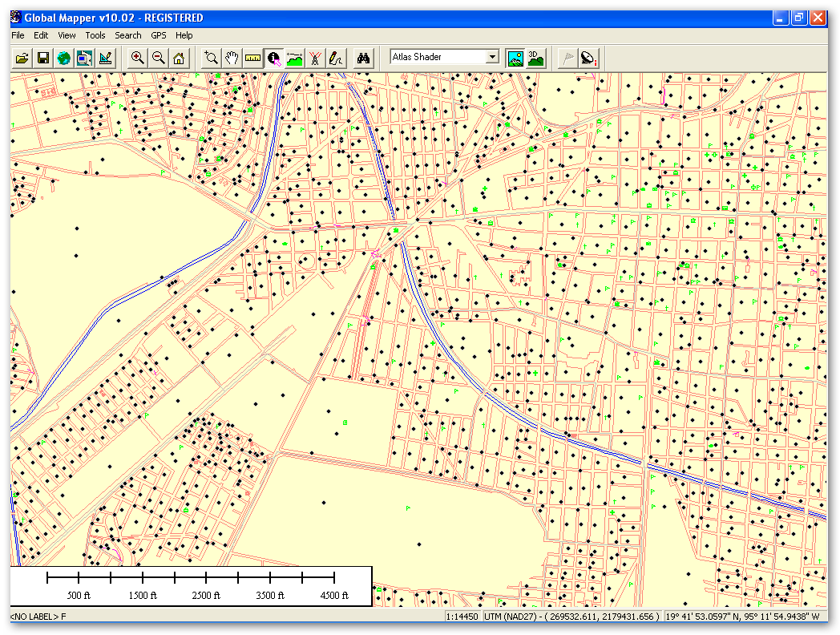This screenshot has height=635, width=840.
Task: Activate the Feature Info tool
Action: [x=274, y=58]
